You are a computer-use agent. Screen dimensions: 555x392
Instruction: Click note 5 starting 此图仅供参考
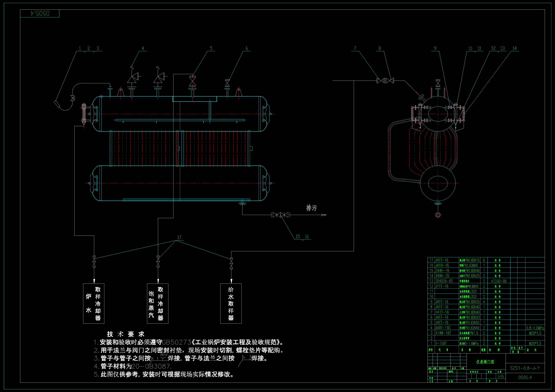point(164,374)
